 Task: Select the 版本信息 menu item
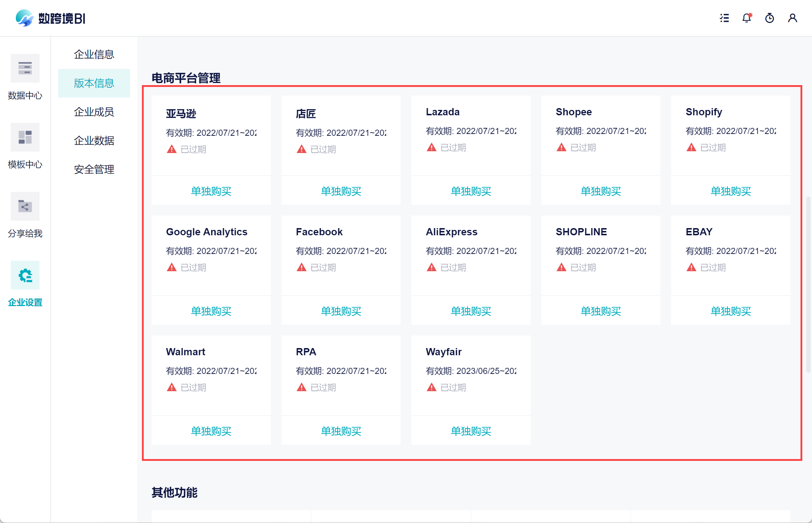[x=94, y=83]
